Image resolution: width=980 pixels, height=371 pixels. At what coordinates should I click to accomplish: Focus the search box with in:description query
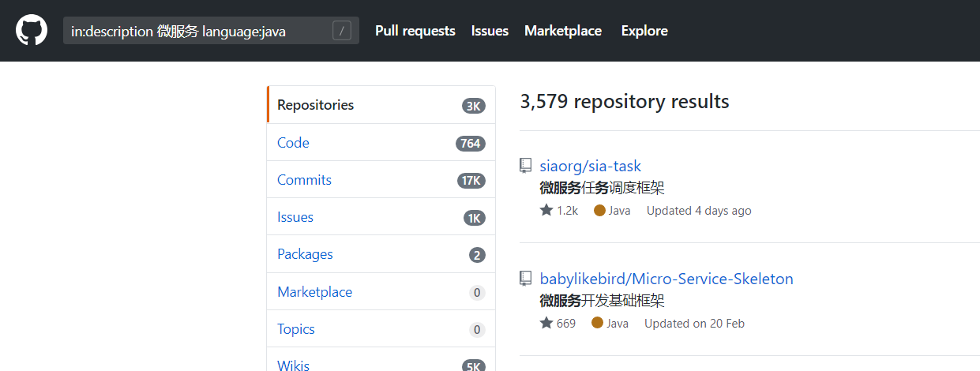[211, 31]
